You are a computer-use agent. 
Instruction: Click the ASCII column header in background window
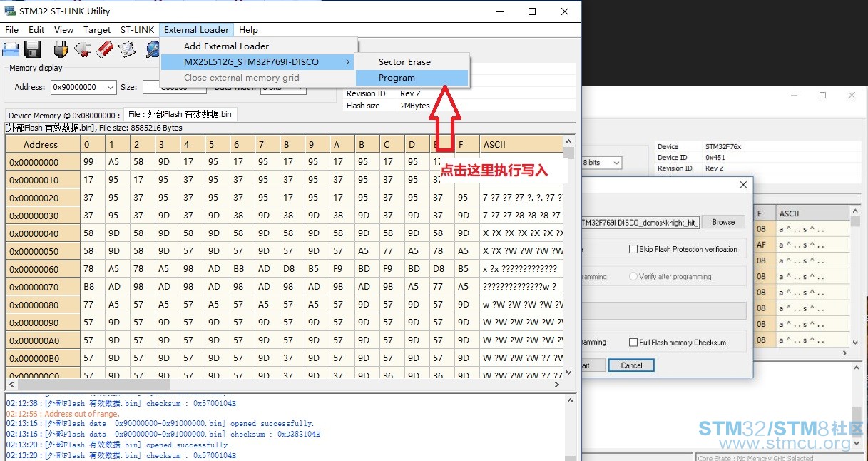click(812, 213)
